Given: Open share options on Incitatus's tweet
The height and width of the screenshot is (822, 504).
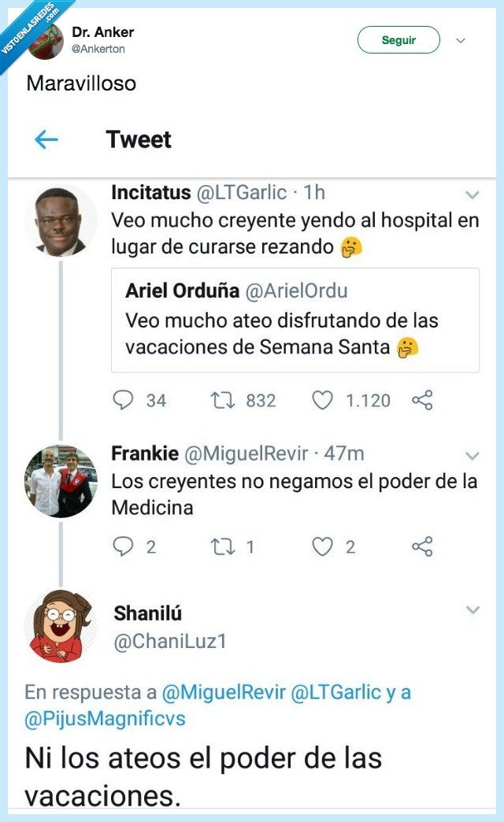Looking at the screenshot, I should click(424, 402).
